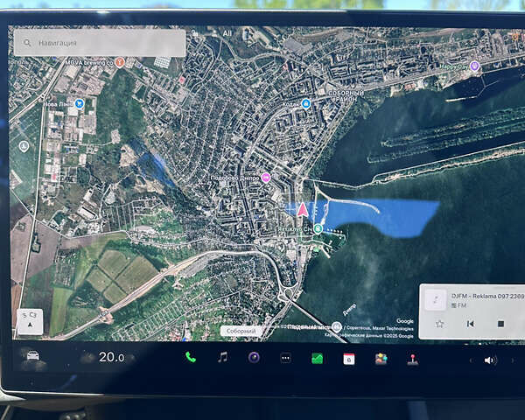Viewport: 525px width, 420px height.
Task: Select the MOVA brewing co map pin
Action: 120,63
